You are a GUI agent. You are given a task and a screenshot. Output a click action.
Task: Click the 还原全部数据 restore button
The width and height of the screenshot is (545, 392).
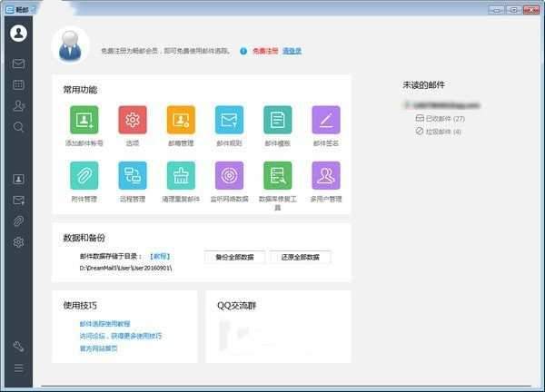pyautogui.click(x=301, y=257)
